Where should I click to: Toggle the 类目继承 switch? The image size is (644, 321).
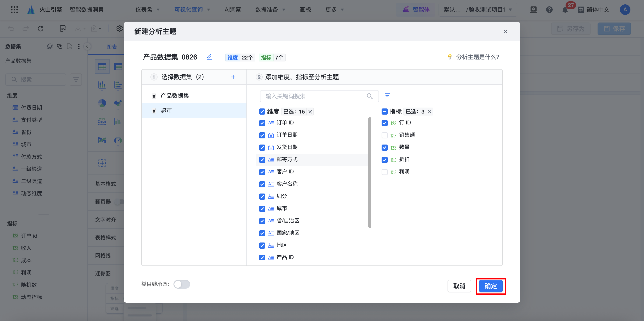tap(182, 284)
